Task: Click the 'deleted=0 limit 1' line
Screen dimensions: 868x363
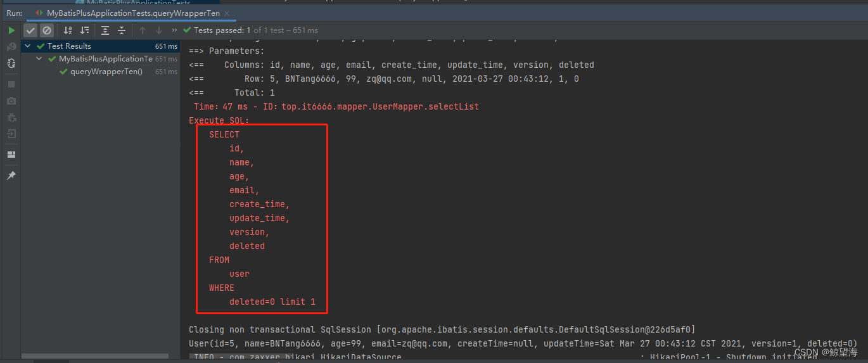Action: (x=272, y=302)
